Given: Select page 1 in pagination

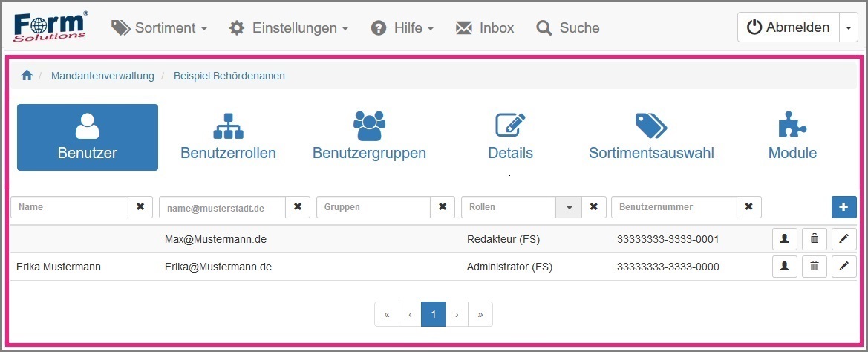Looking at the screenshot, I should pyautogui.click(x=434, y=314).
